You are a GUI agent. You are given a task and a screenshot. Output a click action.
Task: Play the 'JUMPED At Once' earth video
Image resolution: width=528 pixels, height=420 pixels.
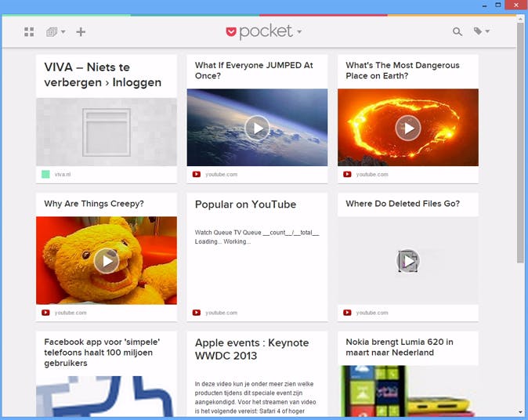point(257,128)
